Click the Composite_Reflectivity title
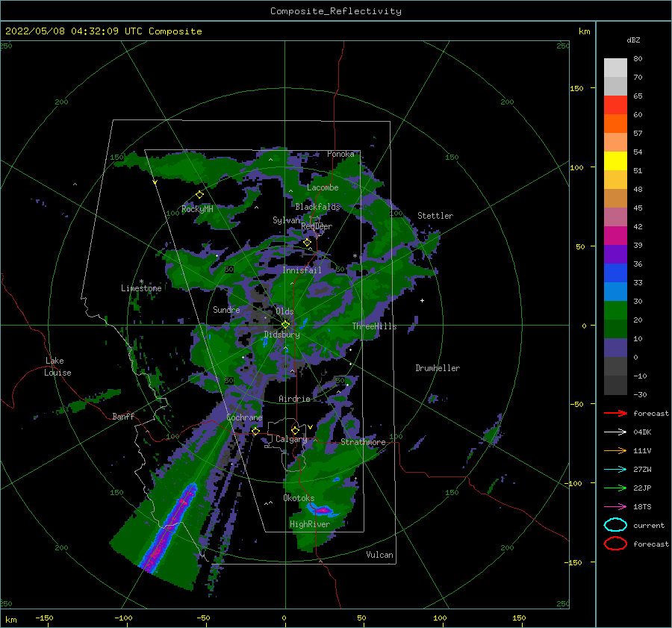The image size is (672, 628). (x=336, y=11)
